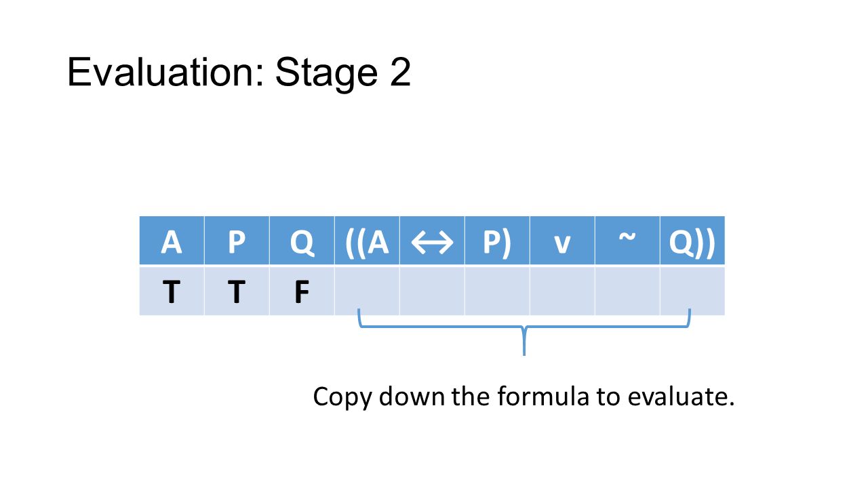Click the 'Q))' formula header cell
Screen dimensions: 868x488
point(692,241)
